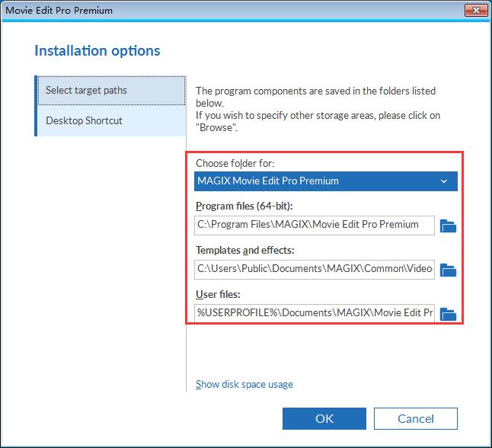Viewport: 492px width, 448px height.
Task: Click the User files label
Action: [x=218, y=294]
